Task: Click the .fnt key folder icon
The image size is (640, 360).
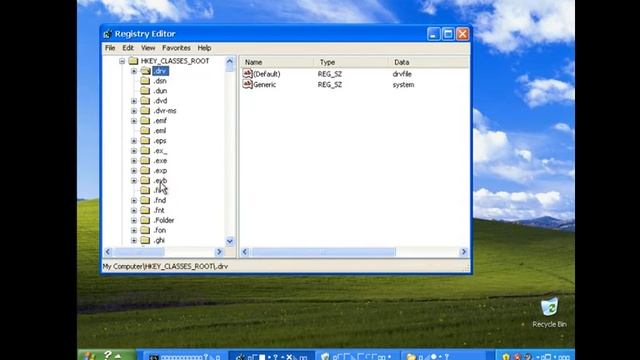Action: (x=145, y=210)
